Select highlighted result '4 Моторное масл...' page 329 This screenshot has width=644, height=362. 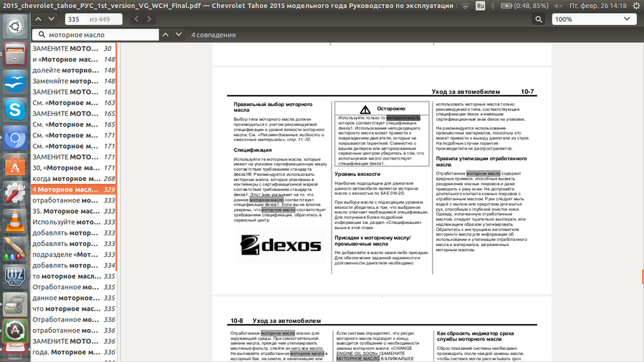[x=74, y=190]
